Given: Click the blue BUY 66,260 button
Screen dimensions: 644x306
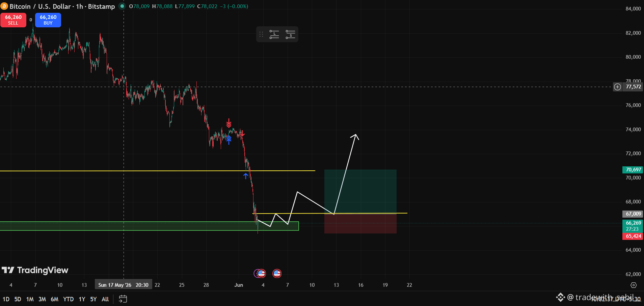Looking at the screenshot, I should (48, 20).
